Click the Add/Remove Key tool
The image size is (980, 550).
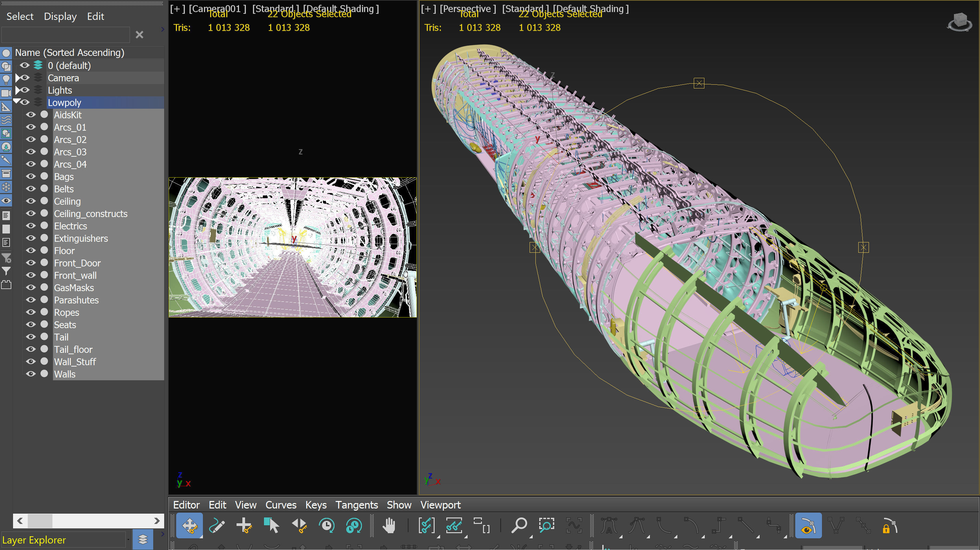[x=244, y=526]
